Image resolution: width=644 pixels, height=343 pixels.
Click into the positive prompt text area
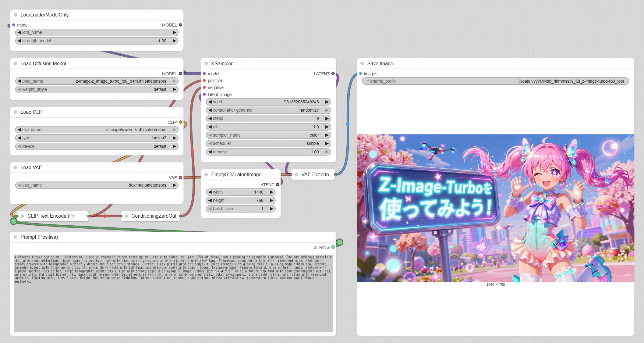173,294
